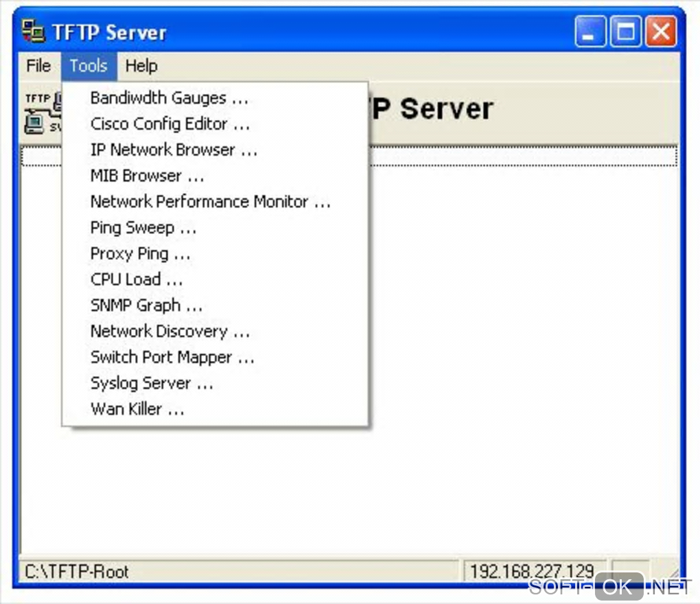Start the Ping Sweep tool

(x=215, y=228)
